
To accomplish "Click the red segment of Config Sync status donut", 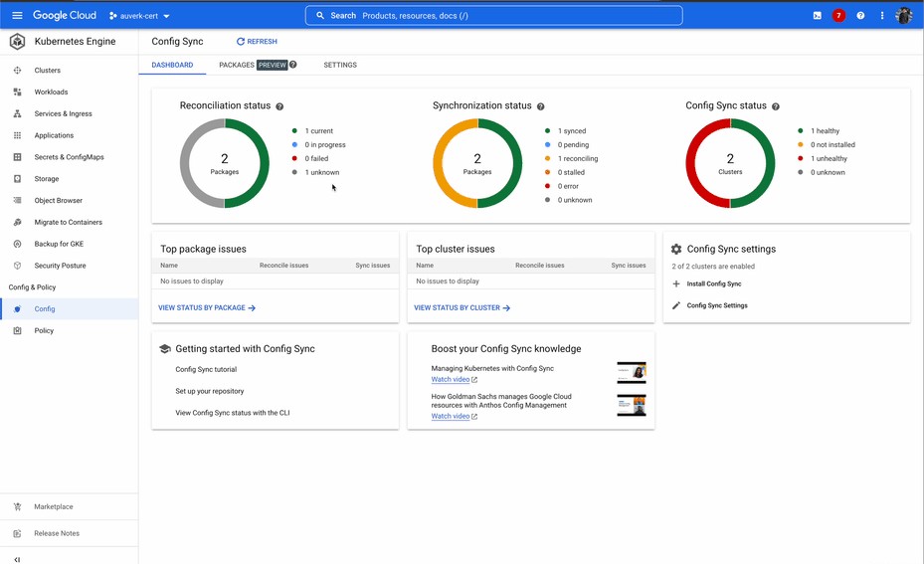I will (691, 163).
